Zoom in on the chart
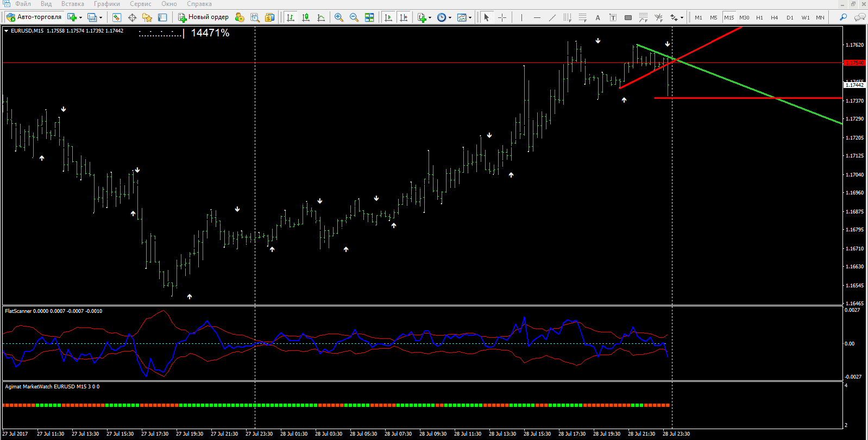This screenshot has height=440, width=868. pos(339,17)
